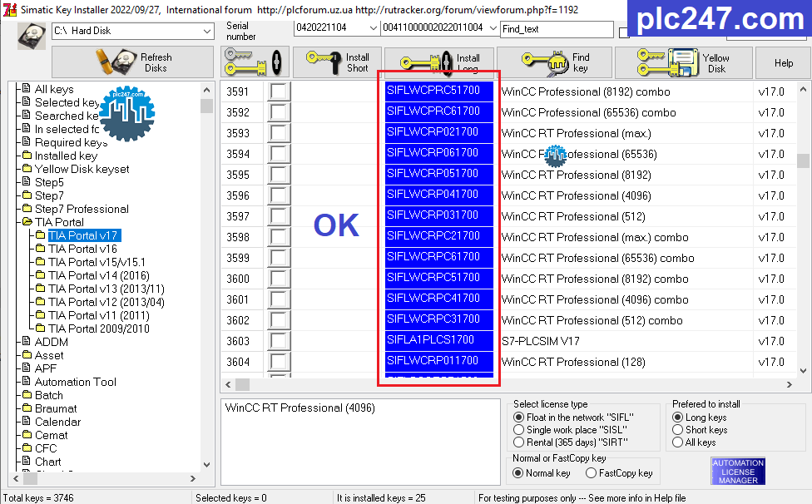Click the Step7 folder icon
This screenshot has height=504, width=812.
[27, 195]
